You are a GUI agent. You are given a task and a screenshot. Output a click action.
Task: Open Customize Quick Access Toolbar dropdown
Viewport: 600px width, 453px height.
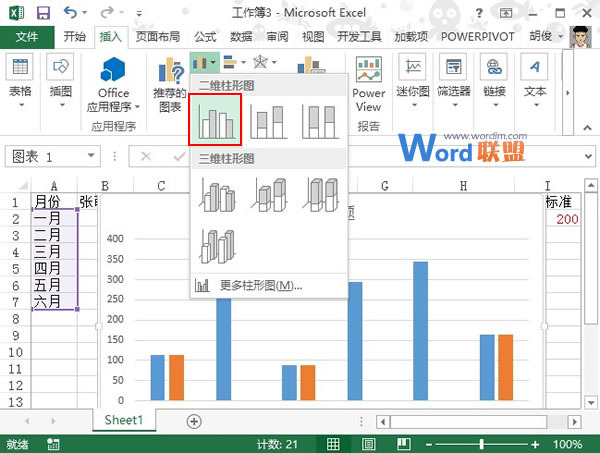point(139,14)
